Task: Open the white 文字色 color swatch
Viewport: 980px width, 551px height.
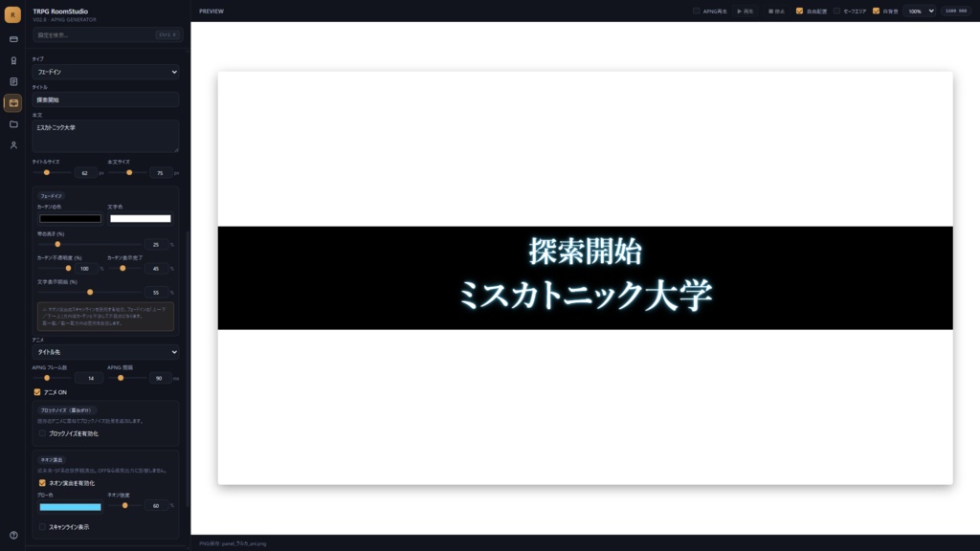Action: pos(141,219)
